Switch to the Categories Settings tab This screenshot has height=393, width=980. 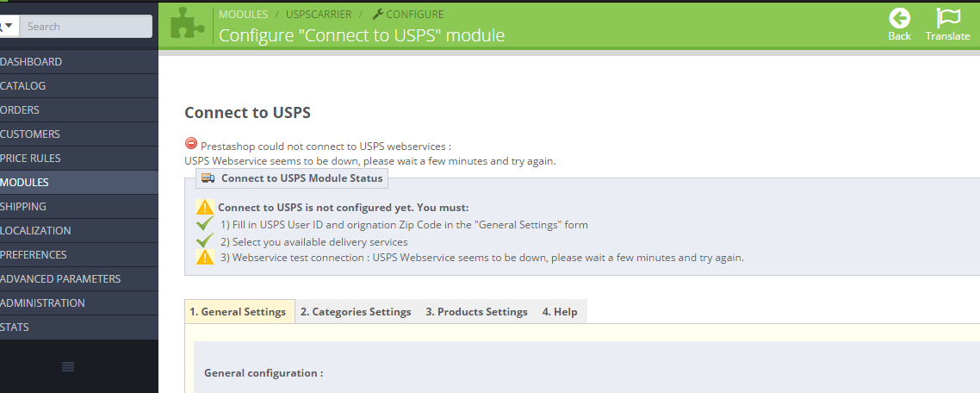356,312
